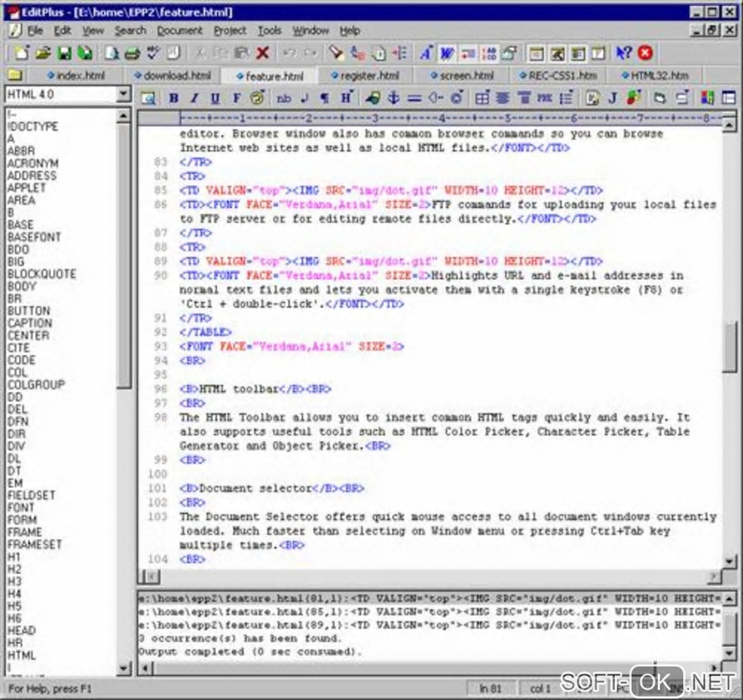Insert horizontal rule with the double-line icon

[x=414, y=98]
